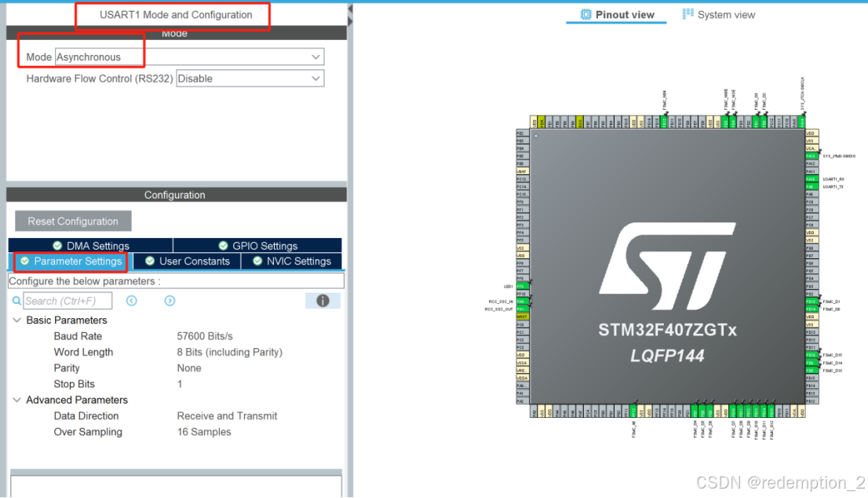Open the NVIC Settings tab
868x498 pixels.
(x=292, y=261)
